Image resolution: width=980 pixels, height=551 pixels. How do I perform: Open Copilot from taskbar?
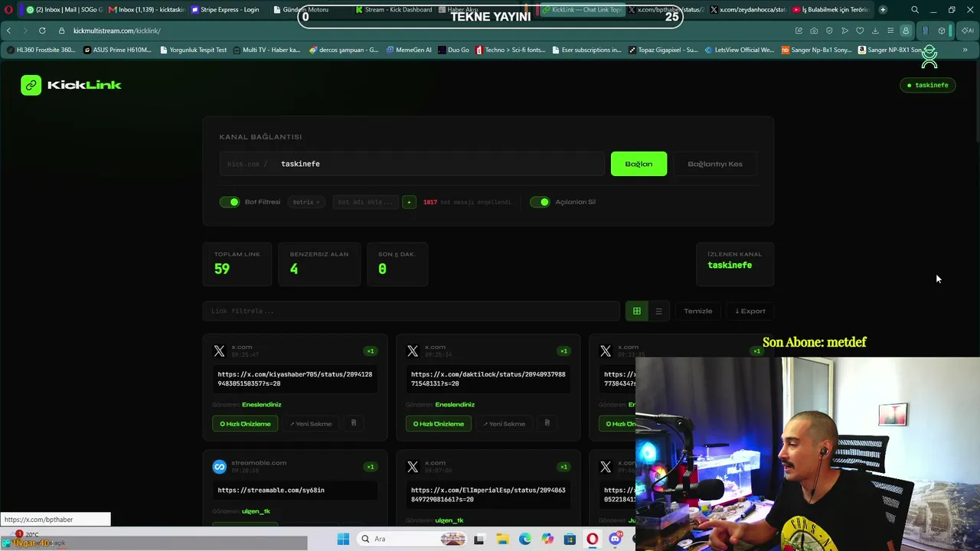(x=547, y=539)
